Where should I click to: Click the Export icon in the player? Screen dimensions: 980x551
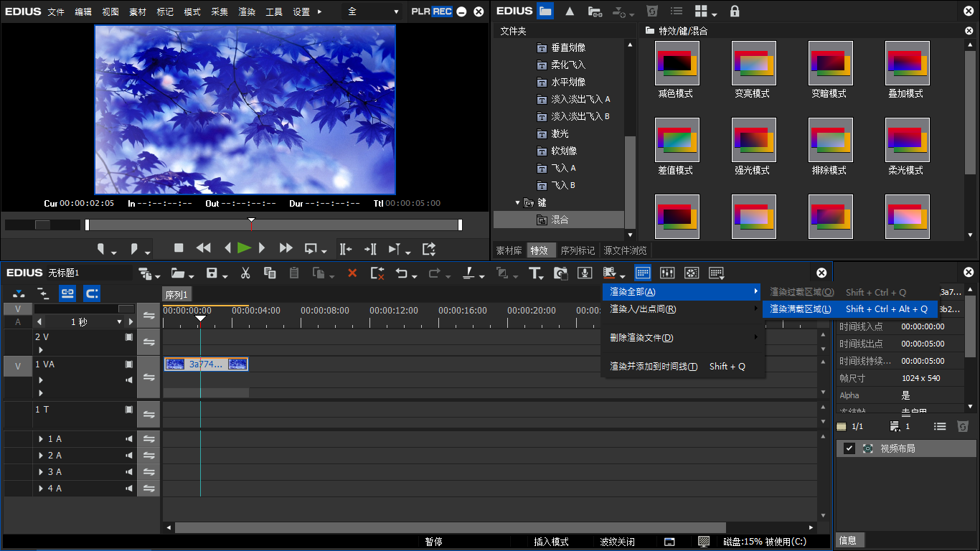tap(429, 249)
